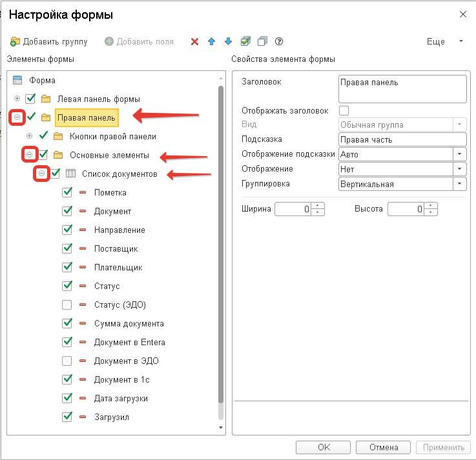The height and width of the screenshot is (460, 476).
Task: Toggle the Правая панель checkmark
Action: point(31,117)
